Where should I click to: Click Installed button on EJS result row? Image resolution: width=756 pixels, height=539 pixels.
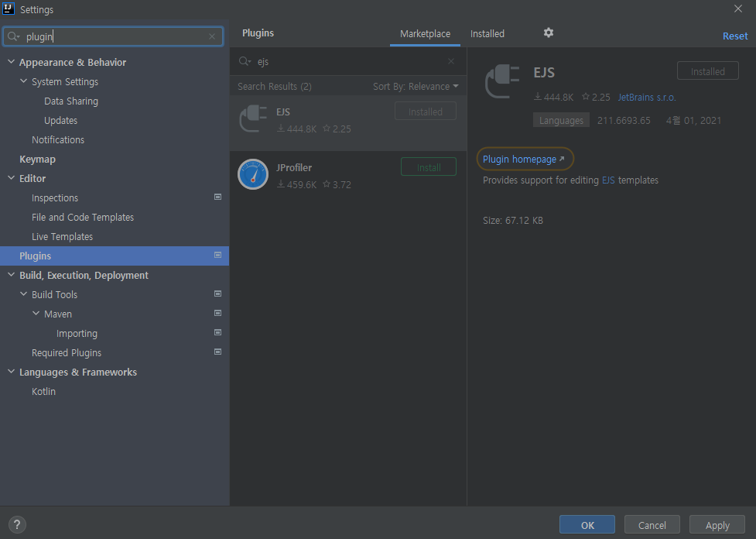point(426,112)
